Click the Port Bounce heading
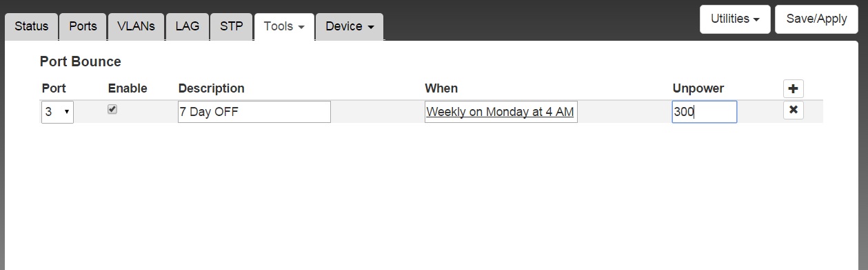This screenshot has width=868, height=270. 81,61
